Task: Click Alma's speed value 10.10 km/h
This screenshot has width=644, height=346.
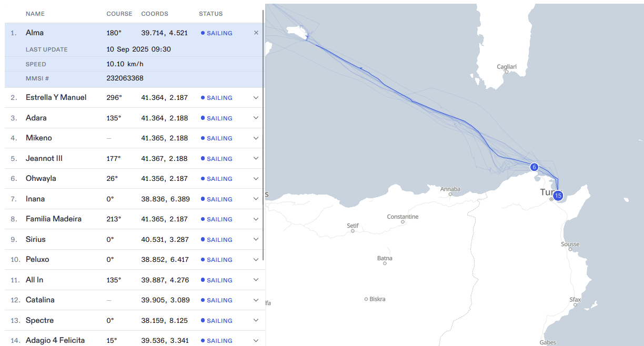Action: tap(125, 64)
